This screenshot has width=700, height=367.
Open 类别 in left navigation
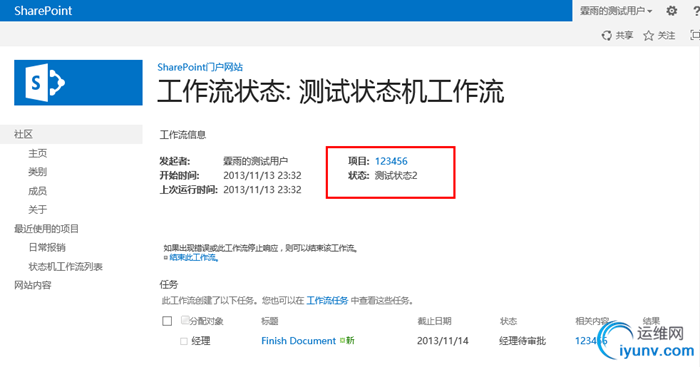[x=38, y=172]
